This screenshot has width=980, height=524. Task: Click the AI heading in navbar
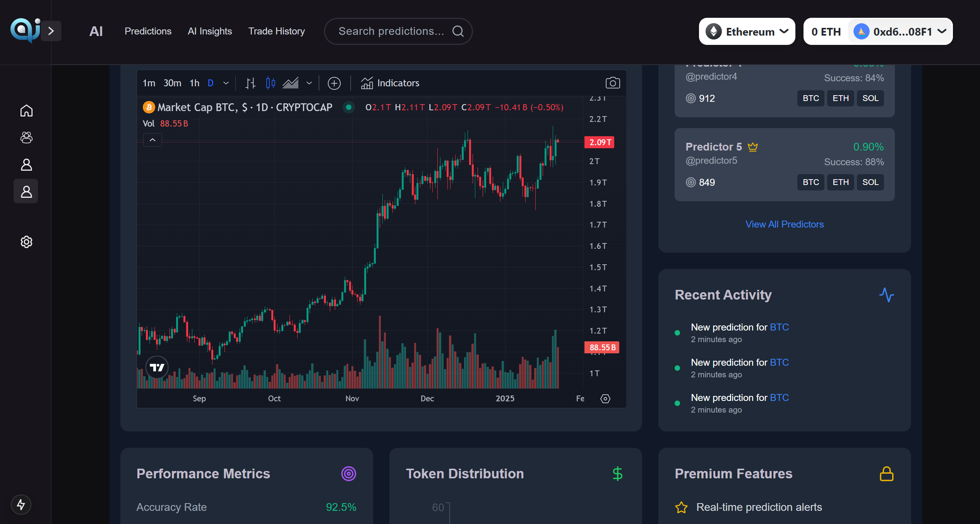coord(96,31)
